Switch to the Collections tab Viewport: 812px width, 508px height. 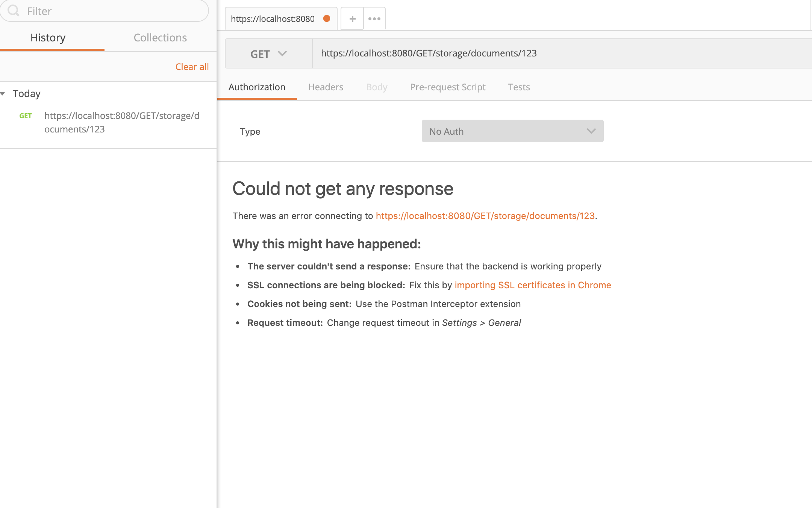[161, 38]
